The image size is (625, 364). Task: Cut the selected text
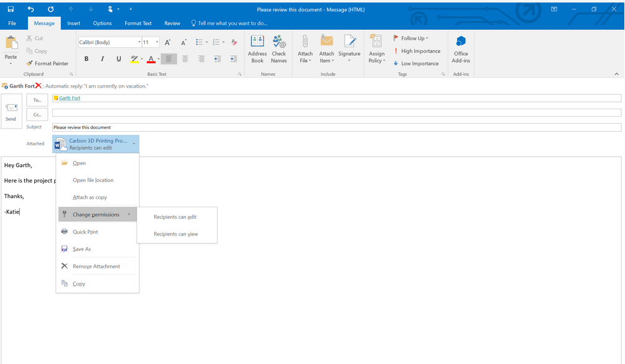(x=35, y=39)
